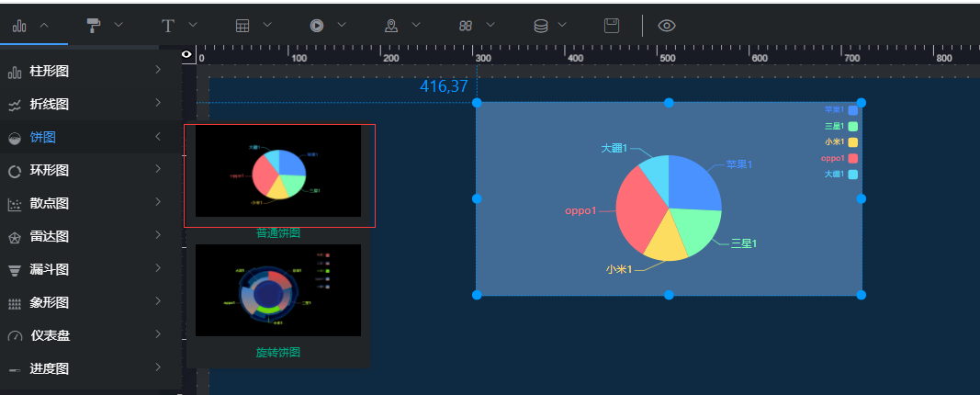Open the paint roller decoration tool

94,25
